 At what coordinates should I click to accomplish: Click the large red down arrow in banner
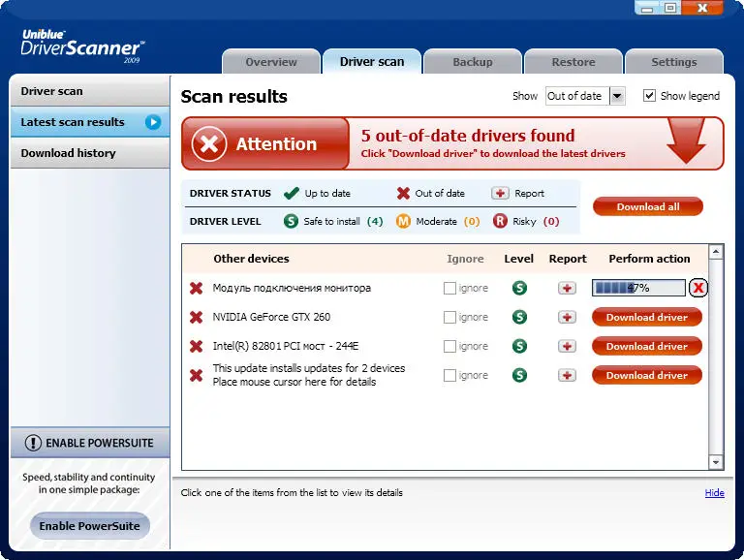(x=686, y=140)
